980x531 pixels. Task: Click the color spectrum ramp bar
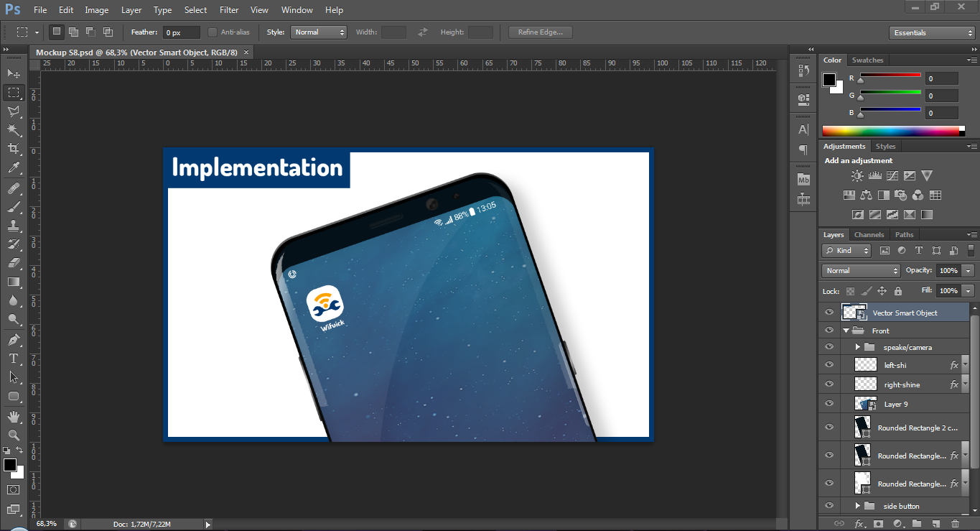(x=890, y=131)
